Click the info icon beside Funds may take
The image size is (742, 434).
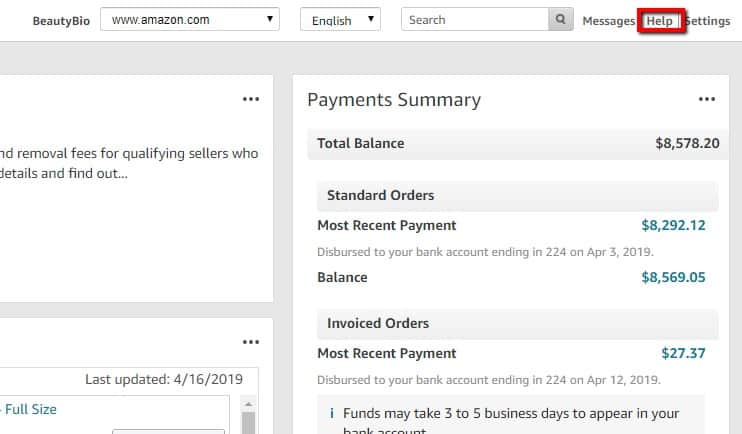[332, 414]
